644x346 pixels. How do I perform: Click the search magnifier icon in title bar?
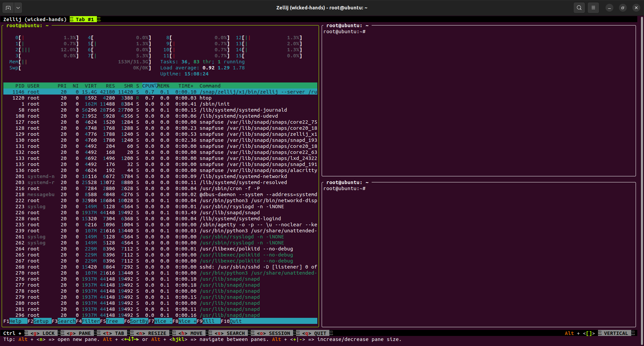point(579,7)
